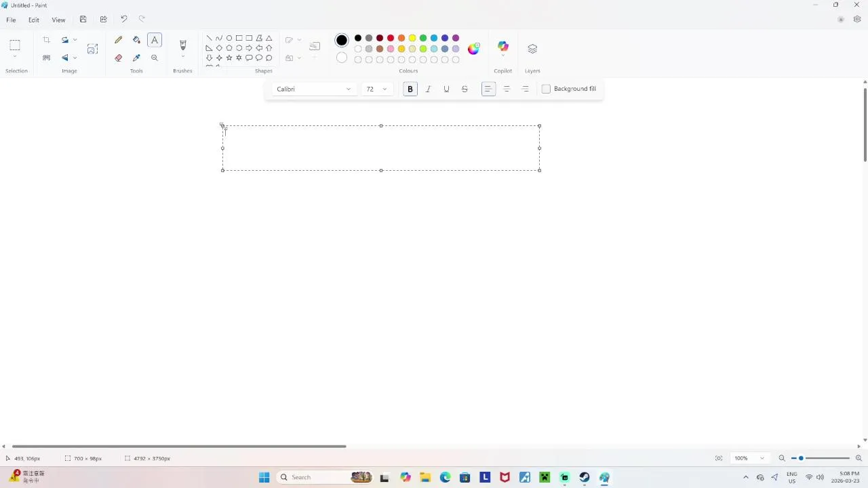
Task: Open Microsoft Edge from the taskbar
Action: (445, 477)
